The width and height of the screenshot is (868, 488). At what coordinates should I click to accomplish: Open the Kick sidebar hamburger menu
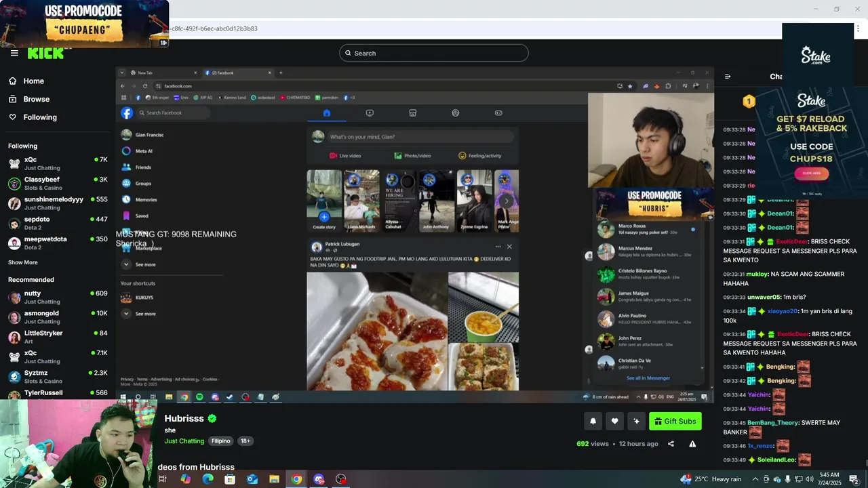coord(14,53)
